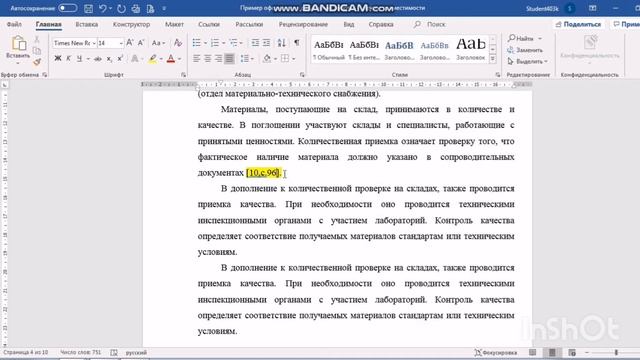Select the Format Painter brush icon
This screenshot has height=360, width=640.
tap(37, 62)
